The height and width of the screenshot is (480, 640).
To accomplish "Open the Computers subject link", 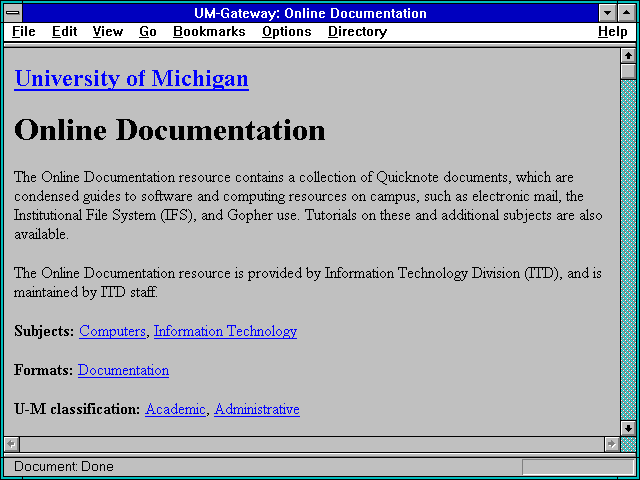I will (112, 331).
